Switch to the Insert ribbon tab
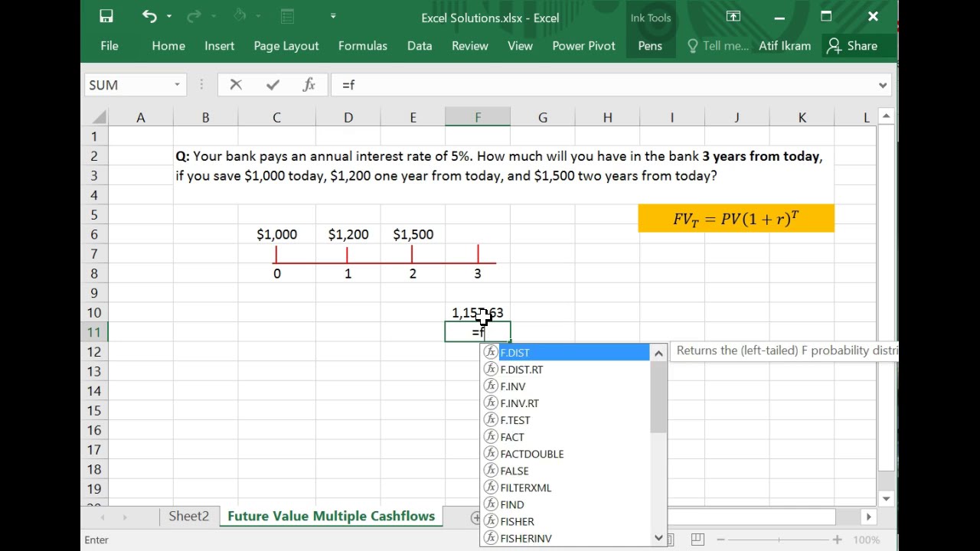980x551 pixels. pyautogui.click(x=220, y=46)
